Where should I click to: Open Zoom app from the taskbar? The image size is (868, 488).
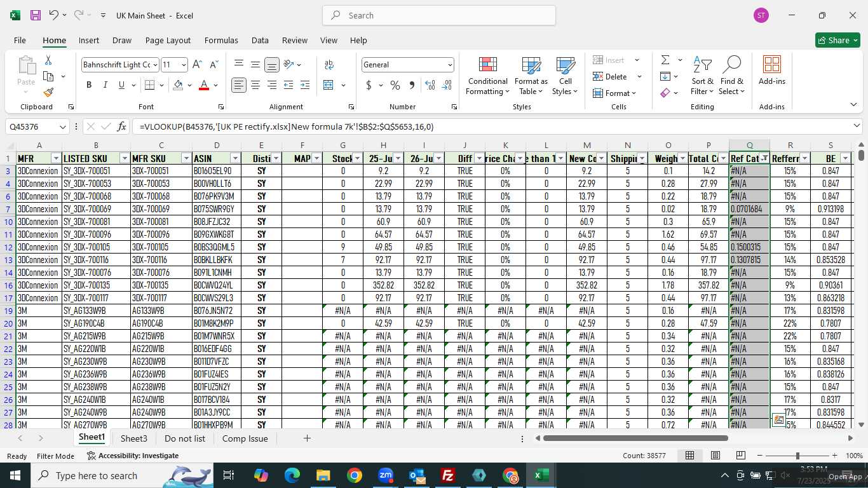coord(386,475)
